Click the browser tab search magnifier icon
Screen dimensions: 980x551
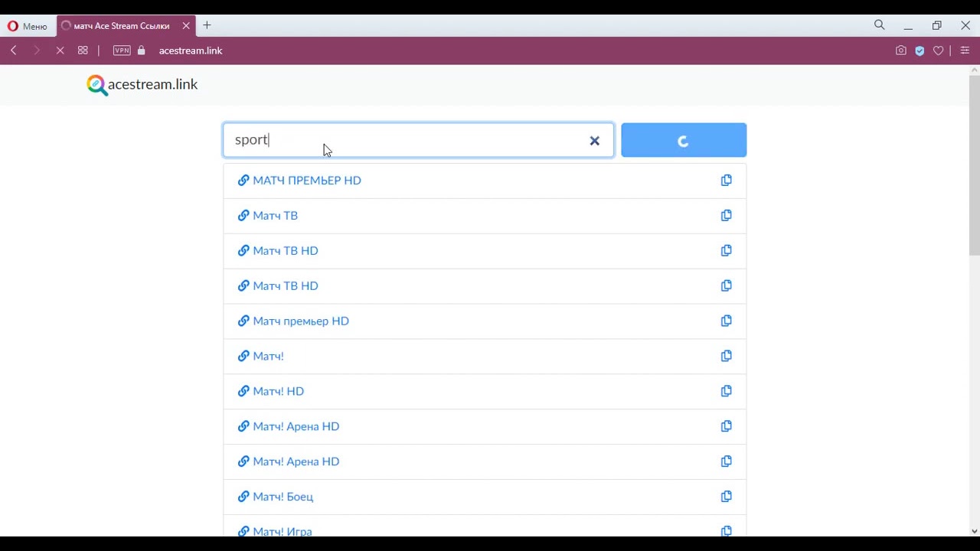(880, 25)
